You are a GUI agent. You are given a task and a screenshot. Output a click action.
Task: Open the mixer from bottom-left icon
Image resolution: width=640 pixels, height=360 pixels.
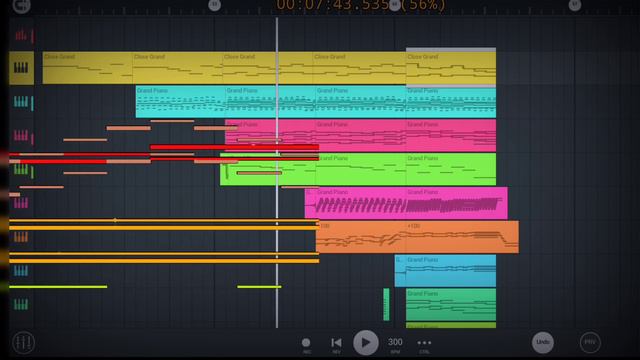tap(24, 342)
